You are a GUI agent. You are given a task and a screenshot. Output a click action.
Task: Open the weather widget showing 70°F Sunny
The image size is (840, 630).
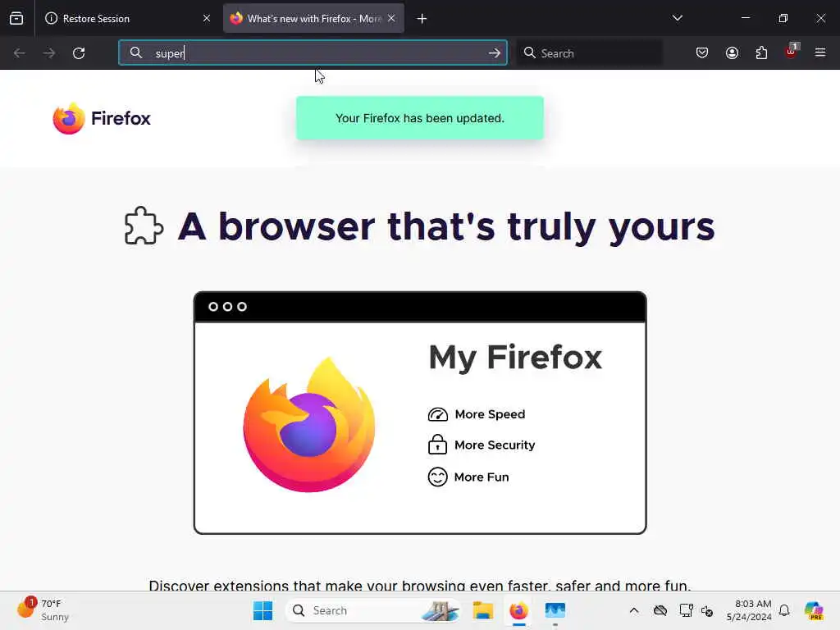[x=43, y=610]
